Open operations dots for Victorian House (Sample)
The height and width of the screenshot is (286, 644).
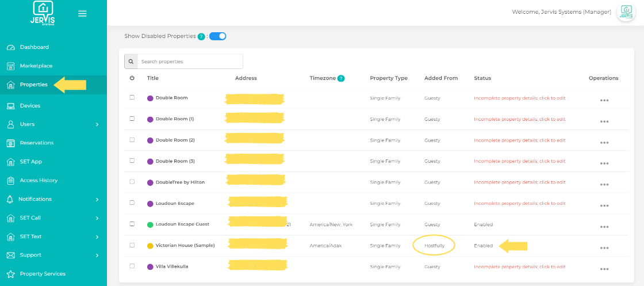point(604,248)
